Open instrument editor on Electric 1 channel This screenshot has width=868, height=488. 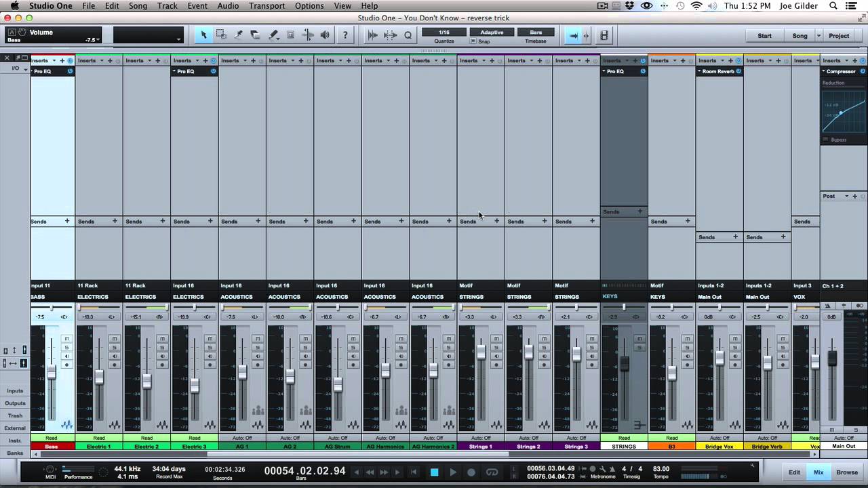[115, 425]
